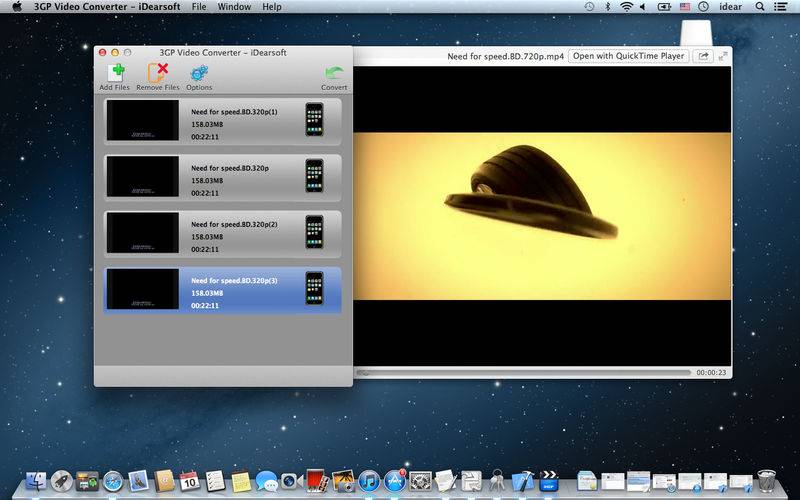Select the Need for speed.8D.320p(1) video thumbnail

[143, 120]
